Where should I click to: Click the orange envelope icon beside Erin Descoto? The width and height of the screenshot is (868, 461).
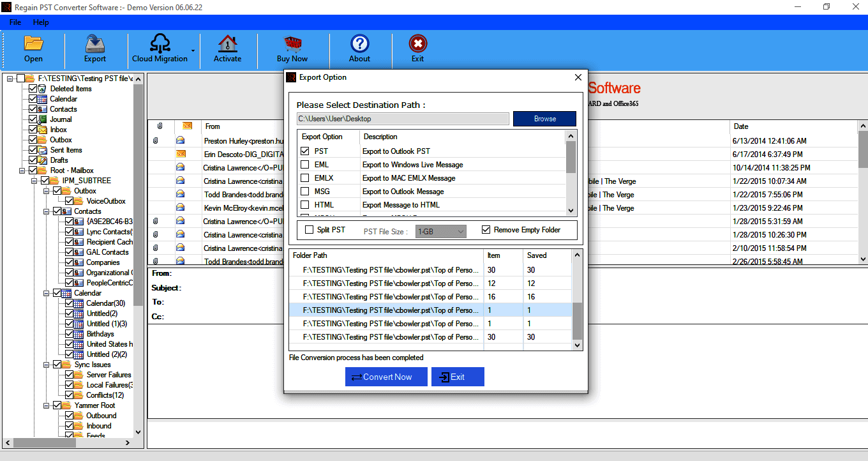[x=181, y=154]
